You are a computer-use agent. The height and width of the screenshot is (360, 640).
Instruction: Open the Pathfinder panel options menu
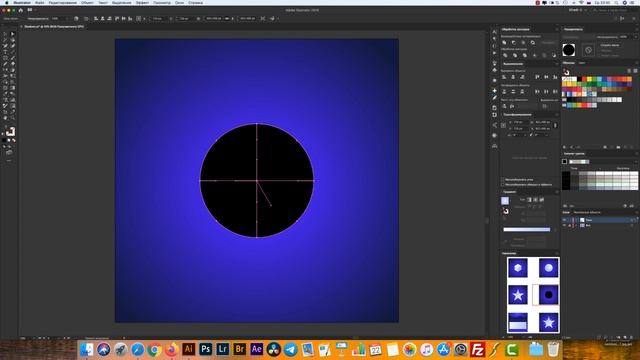click(557, 29)
